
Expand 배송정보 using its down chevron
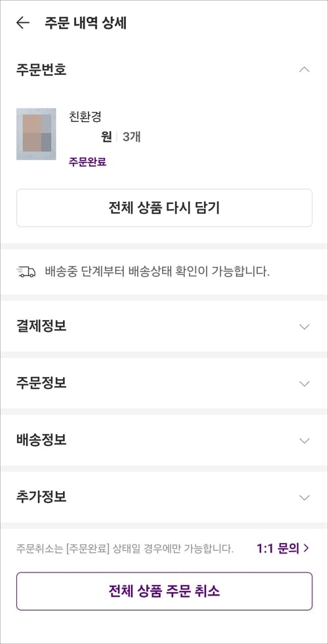[304, 441]
